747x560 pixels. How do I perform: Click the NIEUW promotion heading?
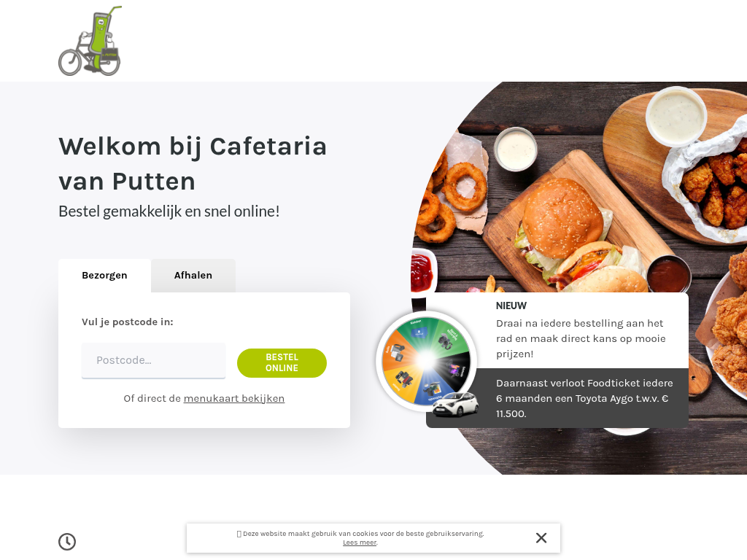511,306
